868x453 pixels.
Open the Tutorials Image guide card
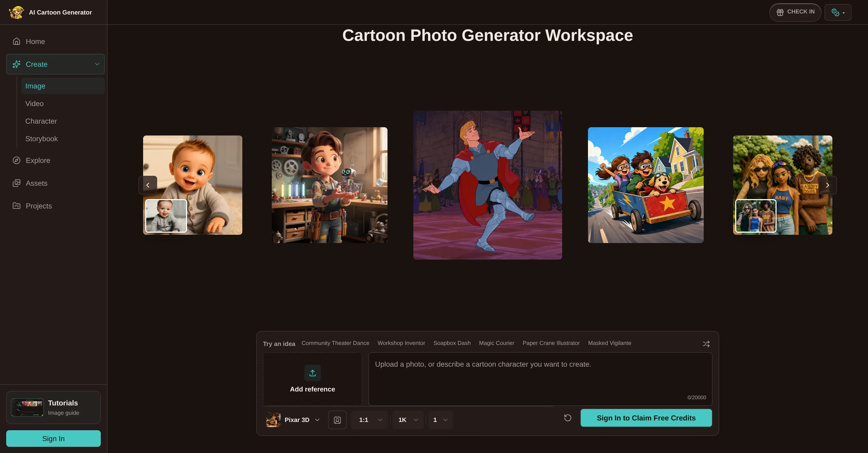(x=53, y=407)
